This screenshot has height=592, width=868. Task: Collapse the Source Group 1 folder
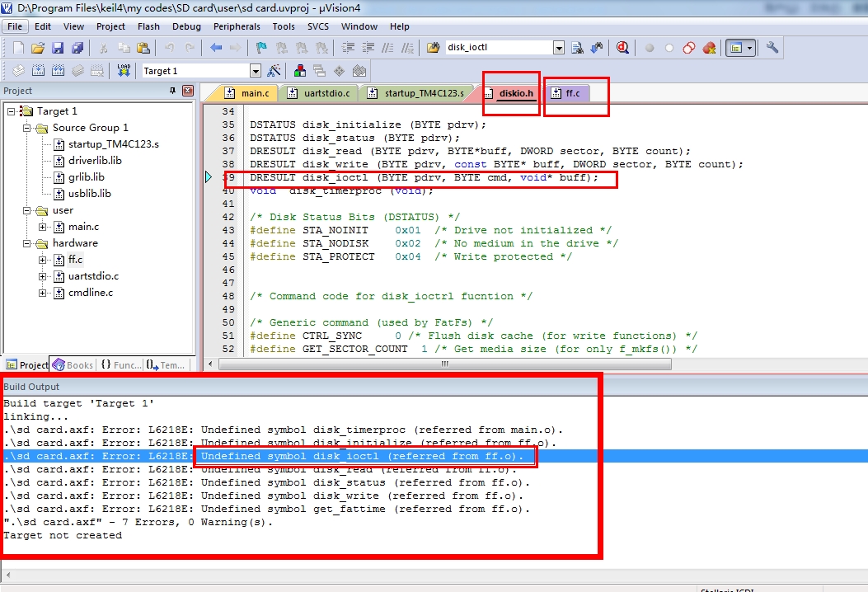click(x=26, y=128)
